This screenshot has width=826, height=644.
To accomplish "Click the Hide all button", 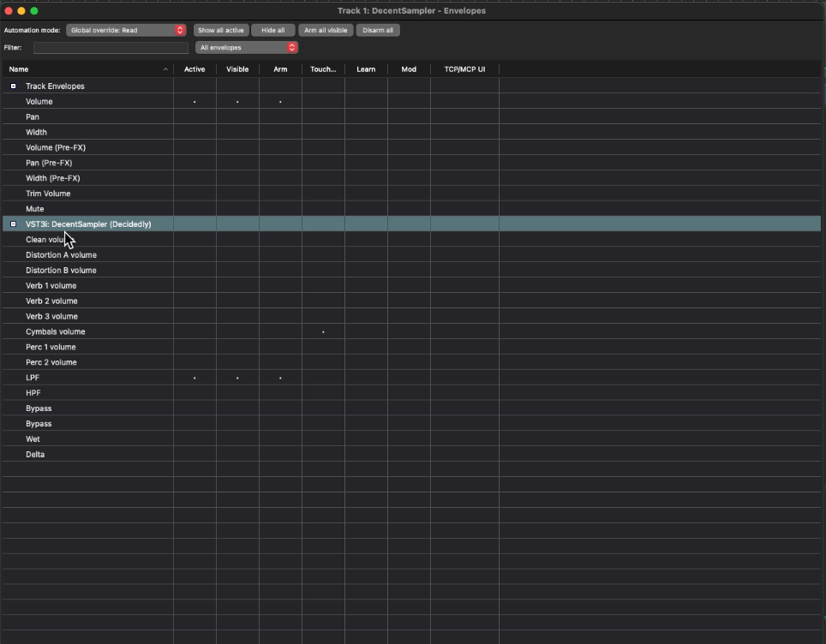I will coord(273,29).
